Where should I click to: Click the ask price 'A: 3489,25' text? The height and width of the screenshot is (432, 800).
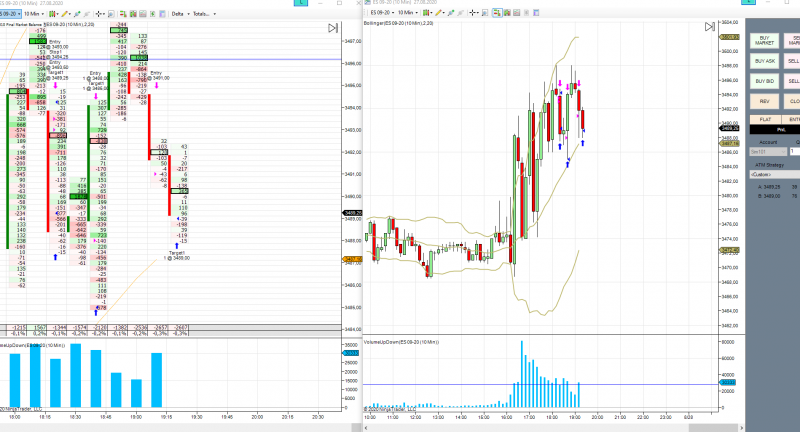769,187
